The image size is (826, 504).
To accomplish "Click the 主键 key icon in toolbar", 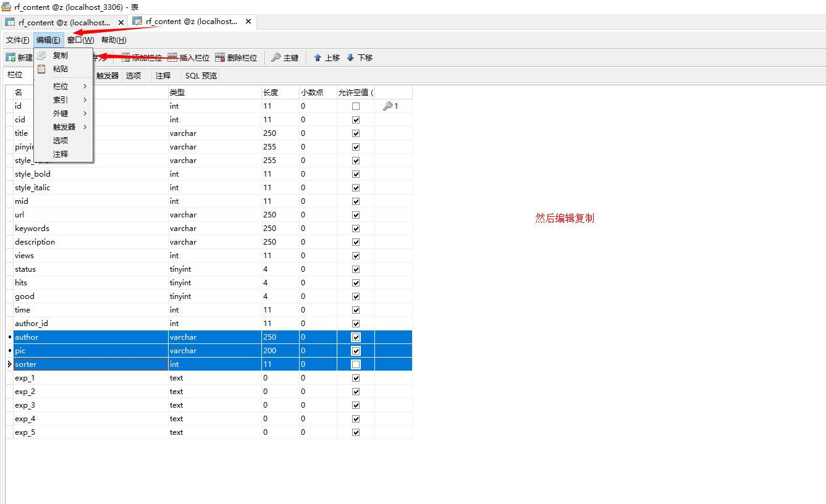I will coord(276,57).
